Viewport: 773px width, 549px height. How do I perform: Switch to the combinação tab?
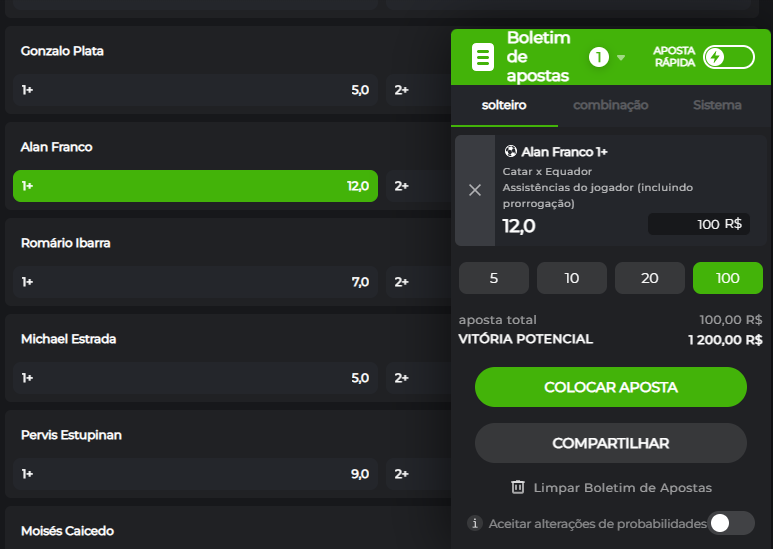tap(610, 105)
